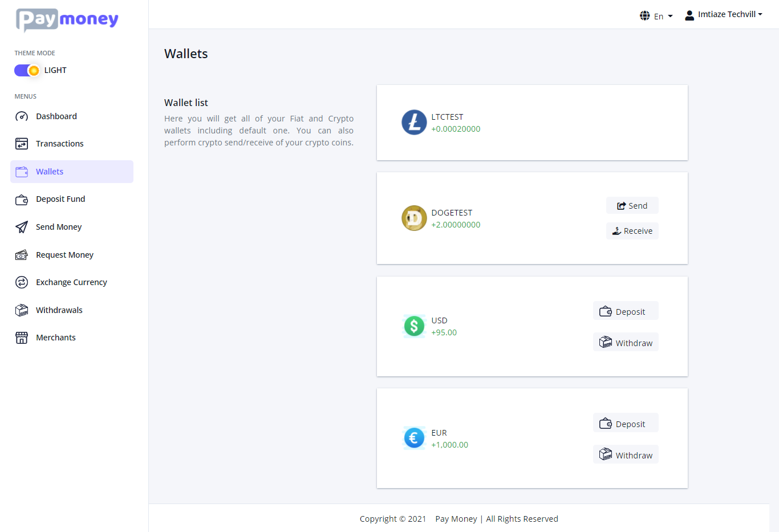Click the Exchange Currency arrows icon
The height and width of the screenshot is (532, 779).
coord(21,282)
